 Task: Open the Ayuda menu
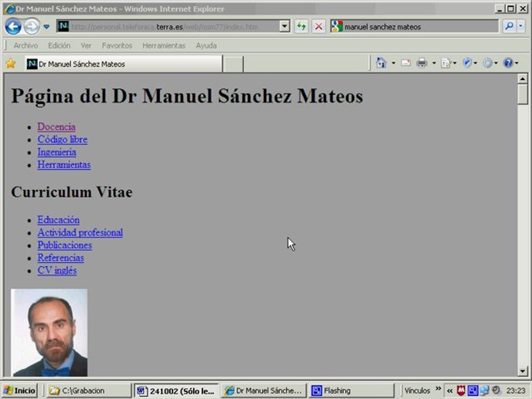tap(206, 45)
